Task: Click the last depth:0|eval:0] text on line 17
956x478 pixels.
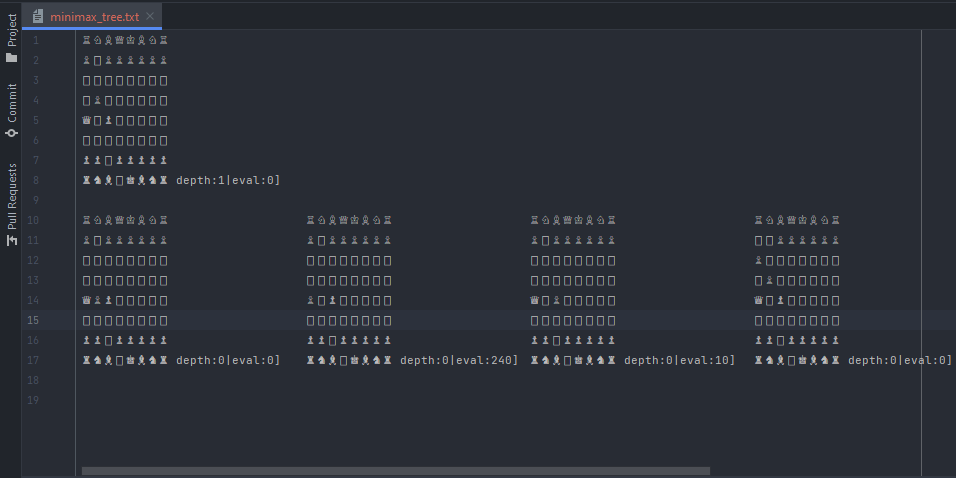Action: pos(900,360)
